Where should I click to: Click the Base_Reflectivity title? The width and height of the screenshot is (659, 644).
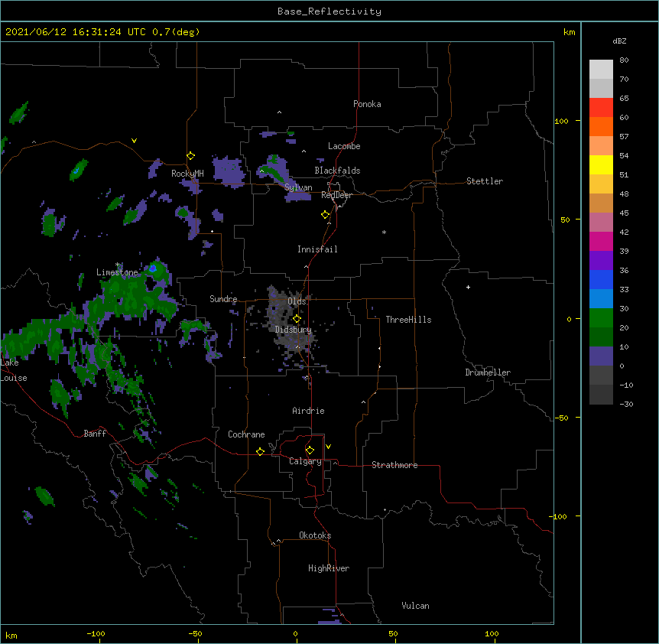point(329,11)
